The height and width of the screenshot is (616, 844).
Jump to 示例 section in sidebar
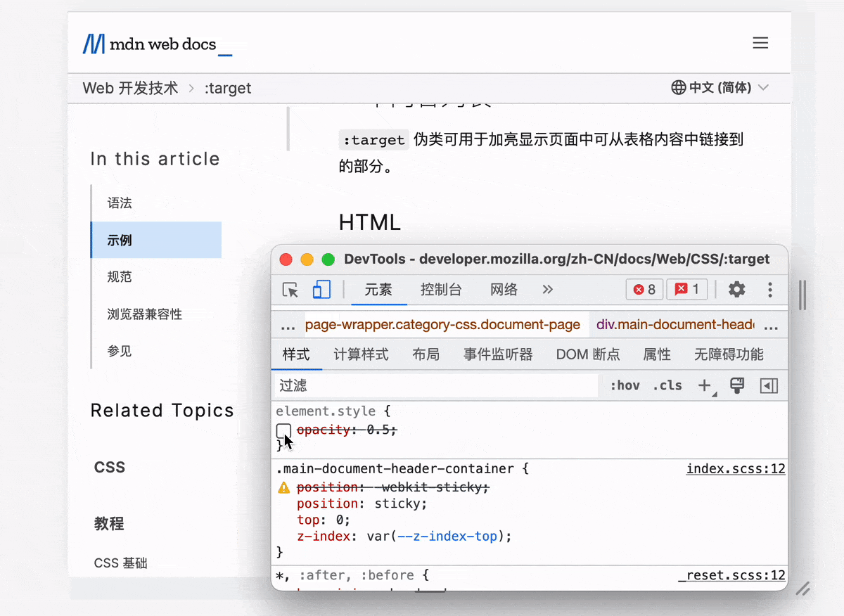click(x=156, y=240)
